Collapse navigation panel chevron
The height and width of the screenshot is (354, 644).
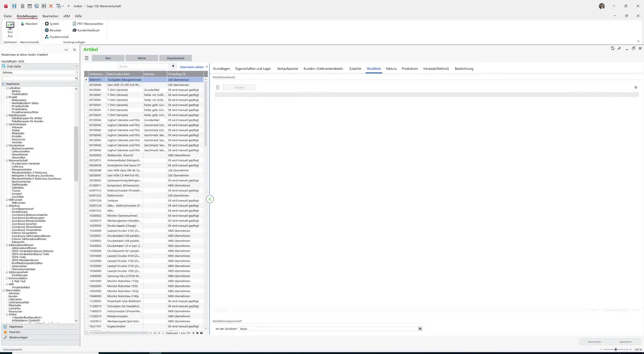[67, 49]
